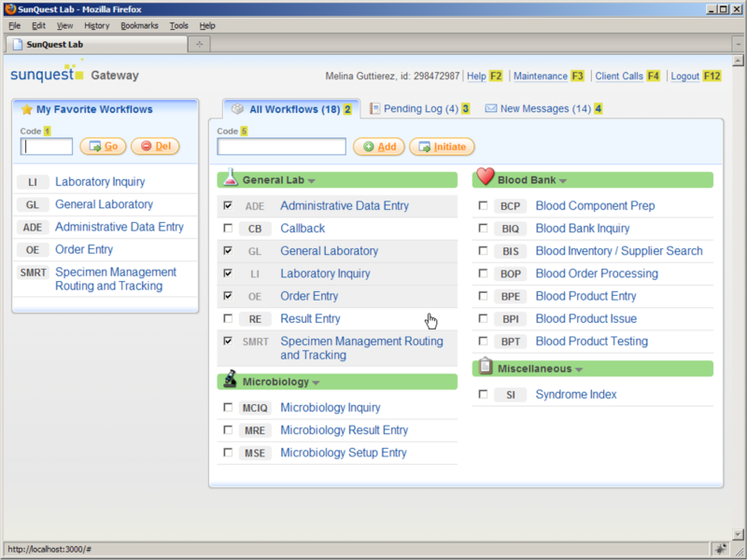Collapse the Miscellaneous section arrow
The height and width of the screenshot is (560, 747).
(579, 370)
